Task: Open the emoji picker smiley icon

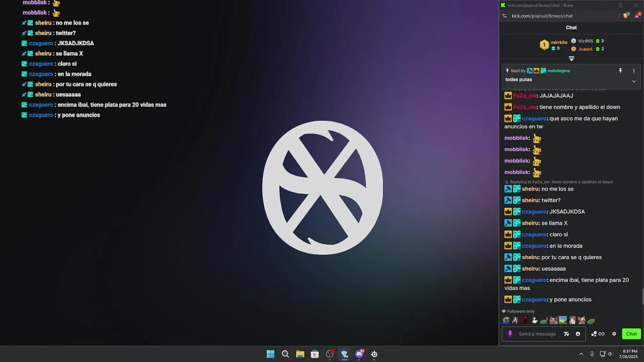Action: [x=578, y=334]
